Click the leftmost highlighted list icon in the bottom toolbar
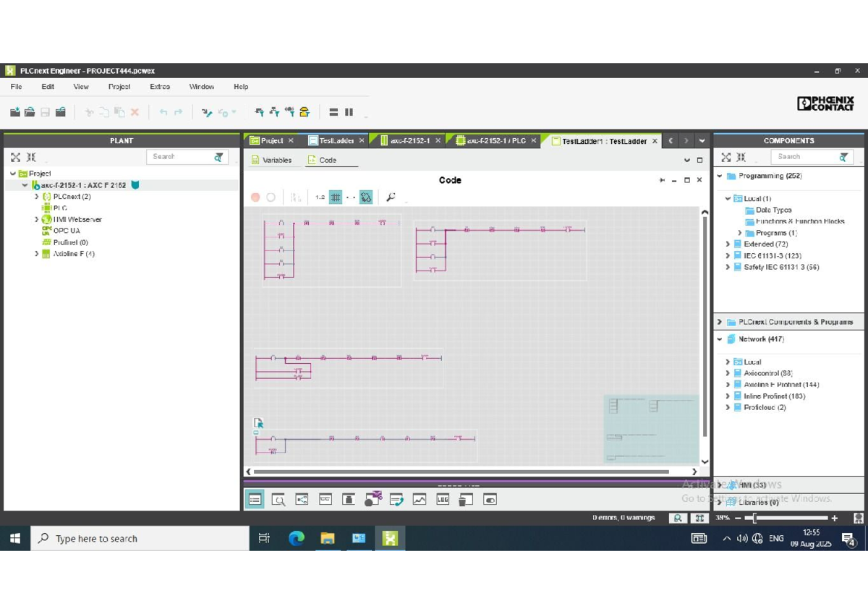Screen dimensions: 868x614 255,499
